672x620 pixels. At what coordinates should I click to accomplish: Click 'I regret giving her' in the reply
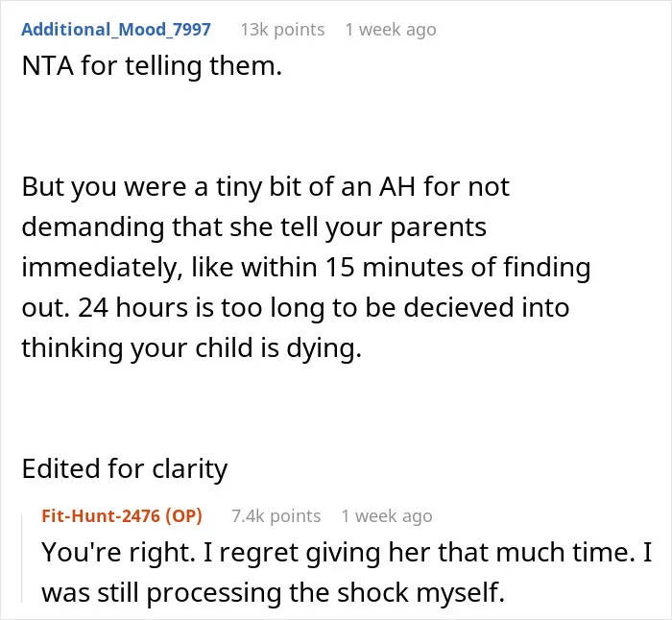tap(312, 553)
